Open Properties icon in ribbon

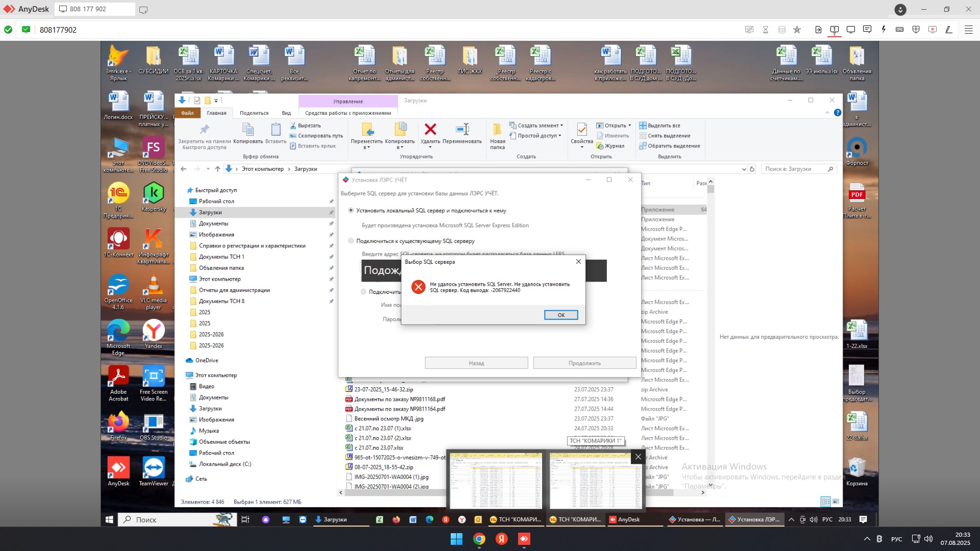click(581, 130)
